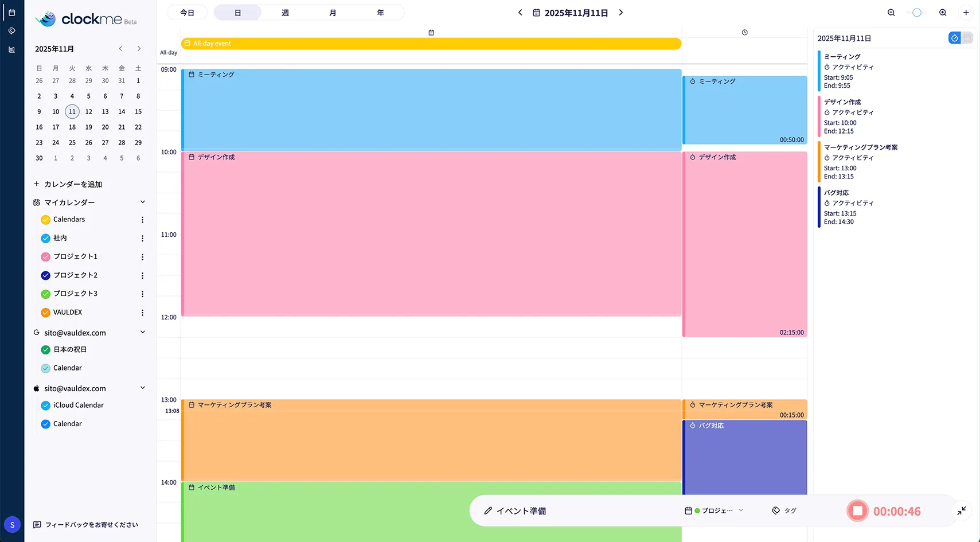Open the reports chart icon in sidebar
The height and width of the screenshot is (542, 980).
(12, 50)
